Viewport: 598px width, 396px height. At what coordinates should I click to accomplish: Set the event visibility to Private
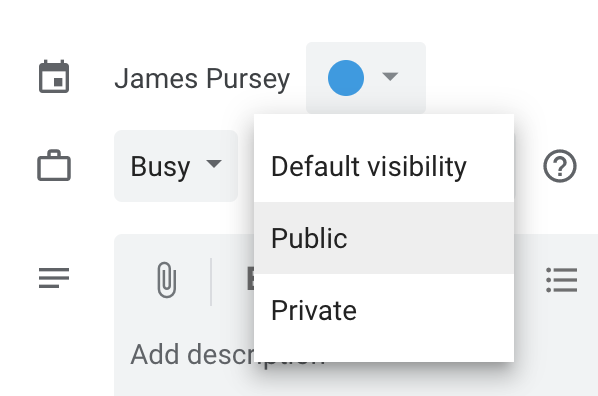coord(384,310)
